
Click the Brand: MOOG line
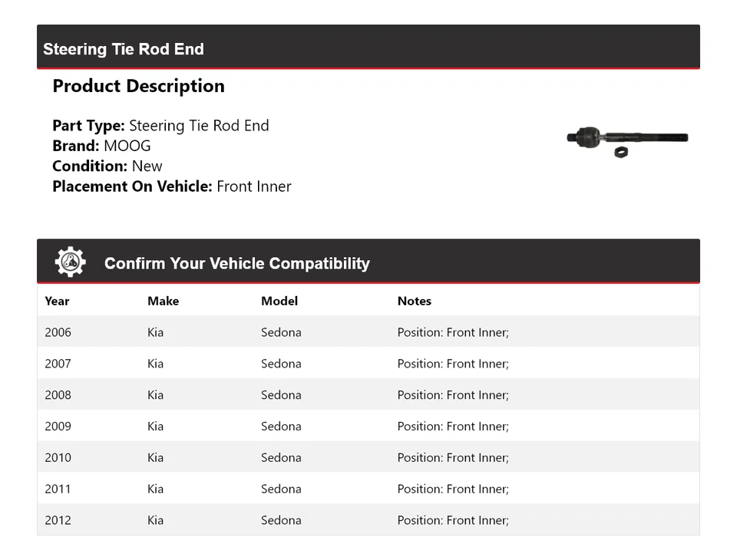coord(101,146)
